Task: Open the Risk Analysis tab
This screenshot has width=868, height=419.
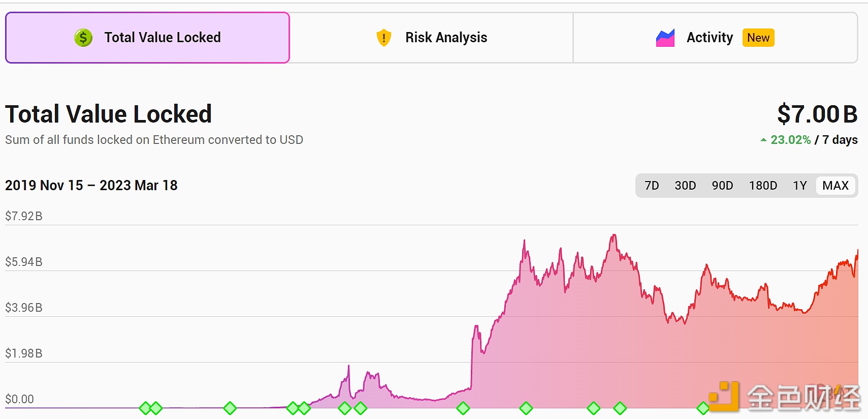Action: [431, 37]
